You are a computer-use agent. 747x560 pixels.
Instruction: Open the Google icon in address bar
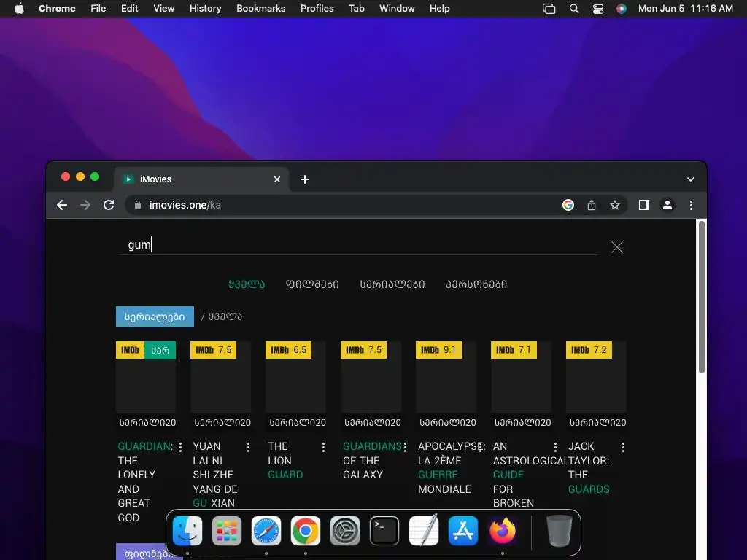pos(568,205)
